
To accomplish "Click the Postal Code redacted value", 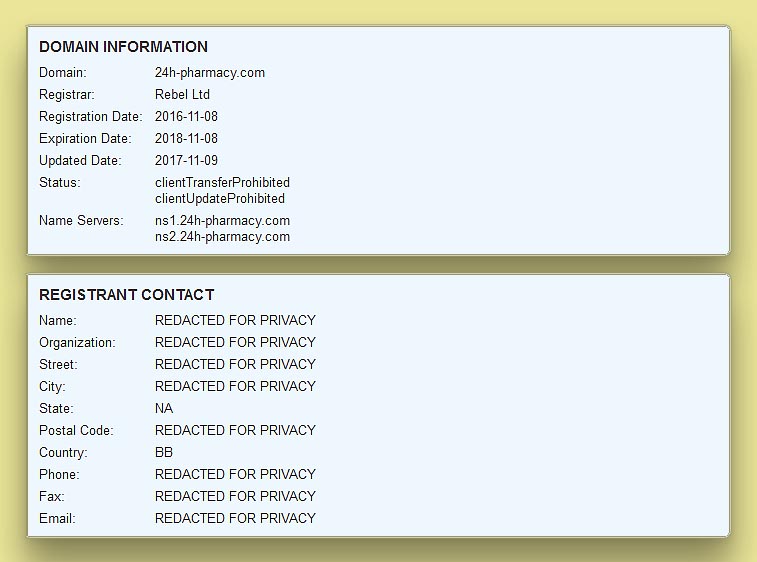I will click(235, 431).
